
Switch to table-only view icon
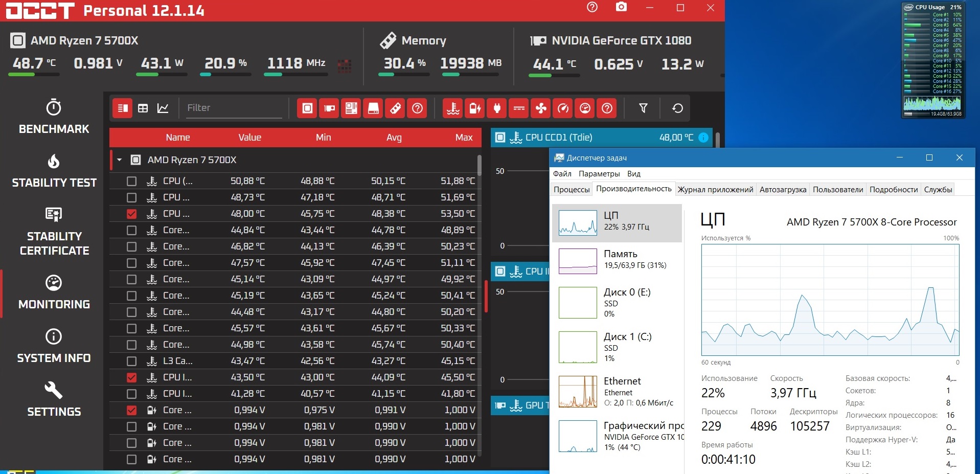[143, 108]
